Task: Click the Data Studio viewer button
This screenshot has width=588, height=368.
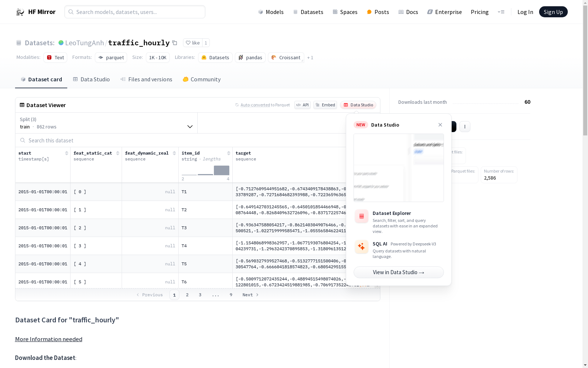Action: coord(358,105)
